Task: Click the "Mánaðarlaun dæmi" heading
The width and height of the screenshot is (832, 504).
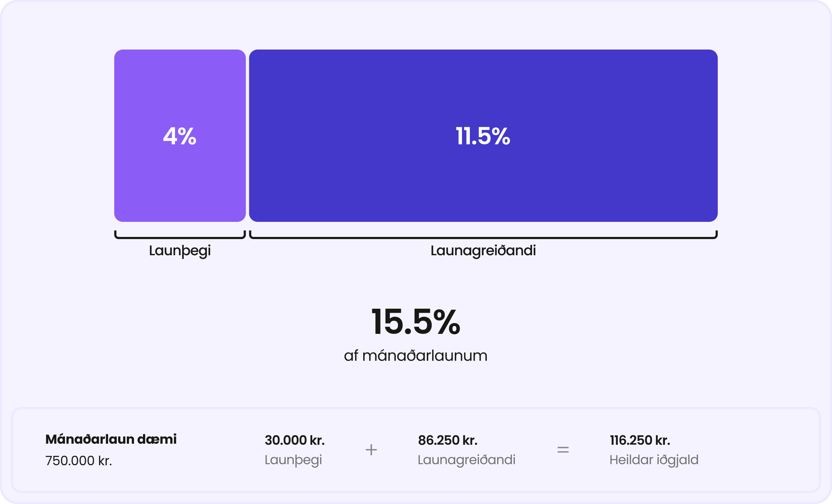Action: (111, 439)
